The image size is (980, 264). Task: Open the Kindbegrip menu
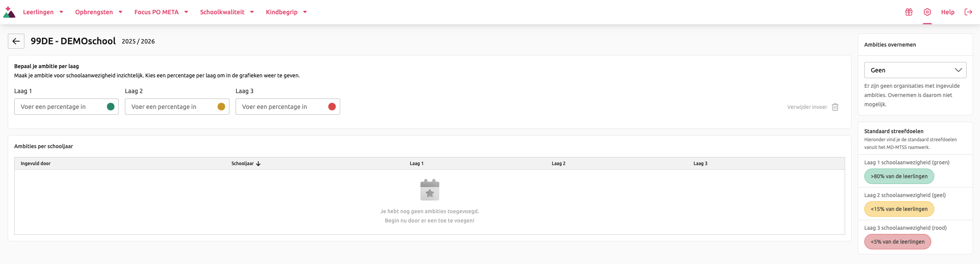click(x=286, y=12)
